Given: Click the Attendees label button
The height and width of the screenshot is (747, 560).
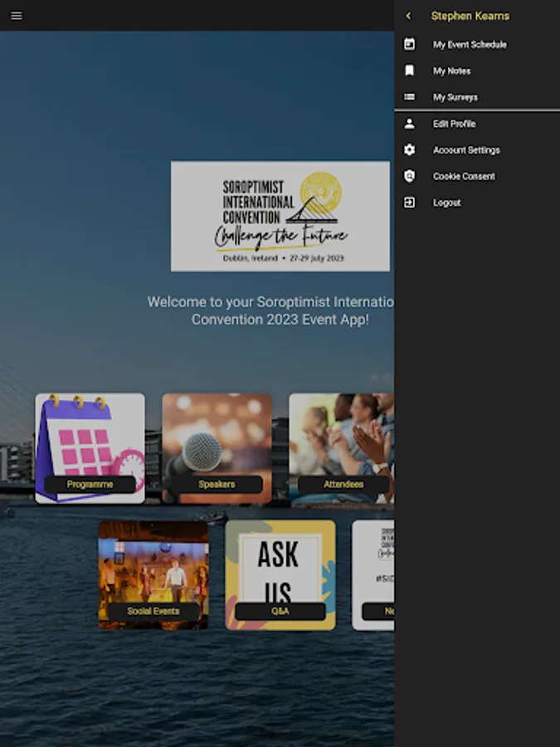Looking at the screenshot, I should coord(343,484).
